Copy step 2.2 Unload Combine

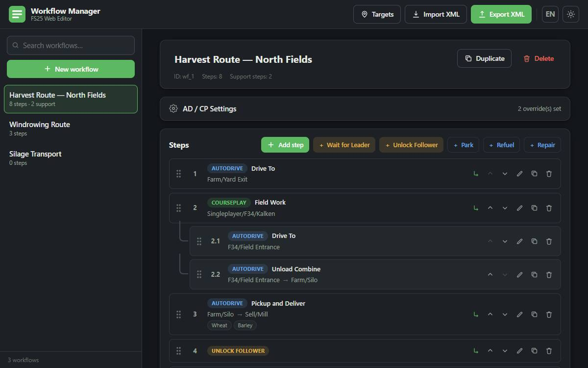tap(534, 274)
